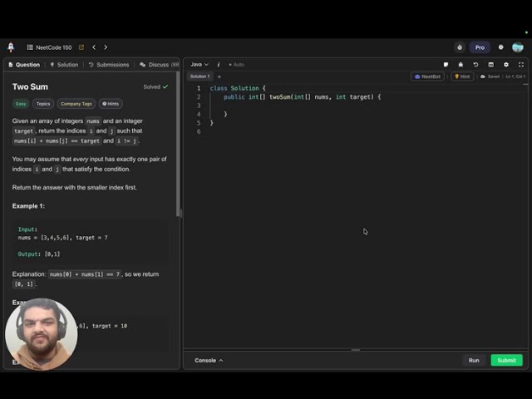This screenshot has height=399, width=532.
Task: Go to previous problem arrow
Action: pyautogui.click(x=94, y=47)
